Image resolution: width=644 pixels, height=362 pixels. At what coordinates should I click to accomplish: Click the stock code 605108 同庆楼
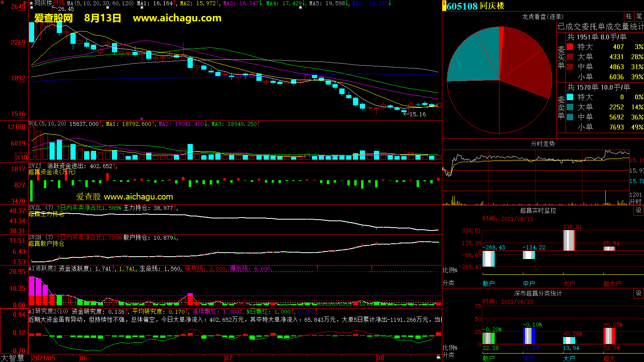point(475,6)
